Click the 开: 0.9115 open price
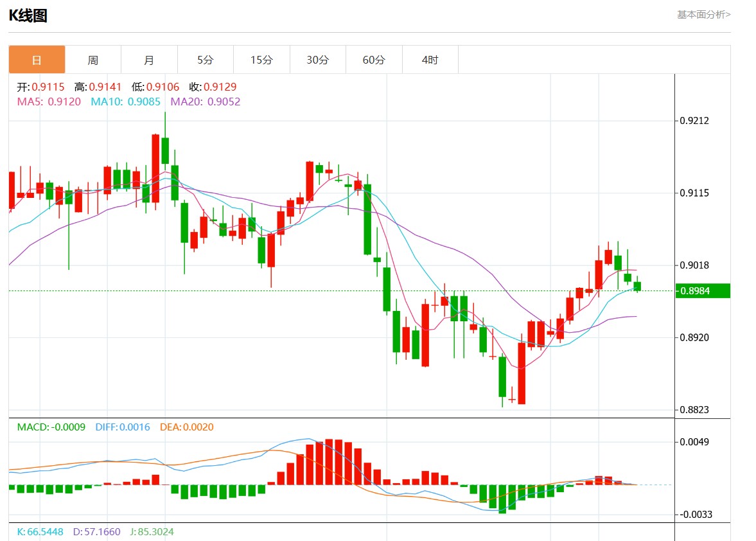This screenshot has width=756, height=541. (40, 87)
